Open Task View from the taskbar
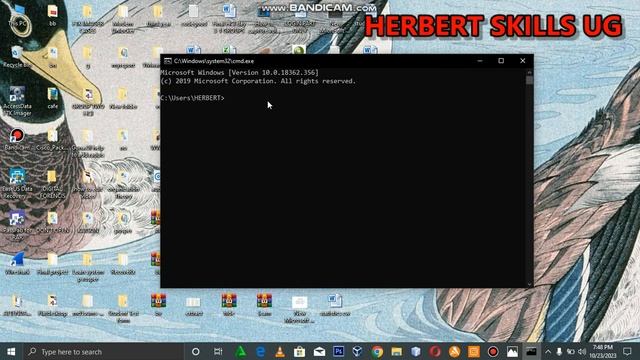Image resolution: width=640 pixels, height=360 pixels. [218, 351]
